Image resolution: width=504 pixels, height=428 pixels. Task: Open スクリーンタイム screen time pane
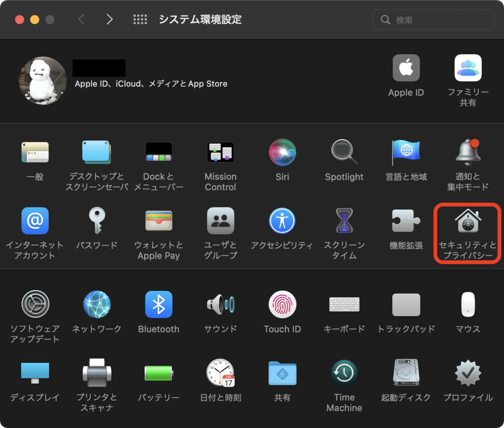pos(344,221)
